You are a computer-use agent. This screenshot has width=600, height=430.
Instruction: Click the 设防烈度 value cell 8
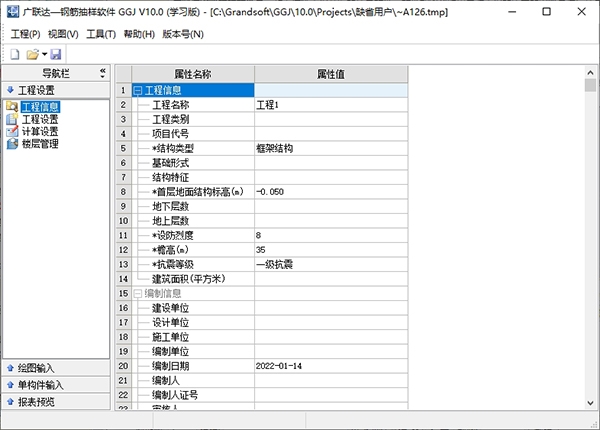[331, 235]
